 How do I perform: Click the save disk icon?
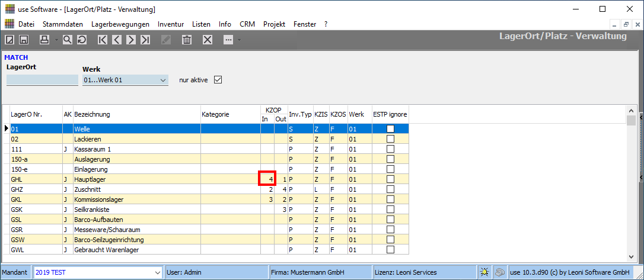pyautogui.click(x=24, y=40)
